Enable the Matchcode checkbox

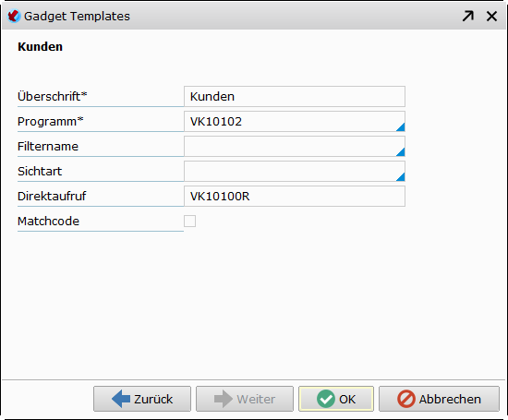[x=189, y=222]
